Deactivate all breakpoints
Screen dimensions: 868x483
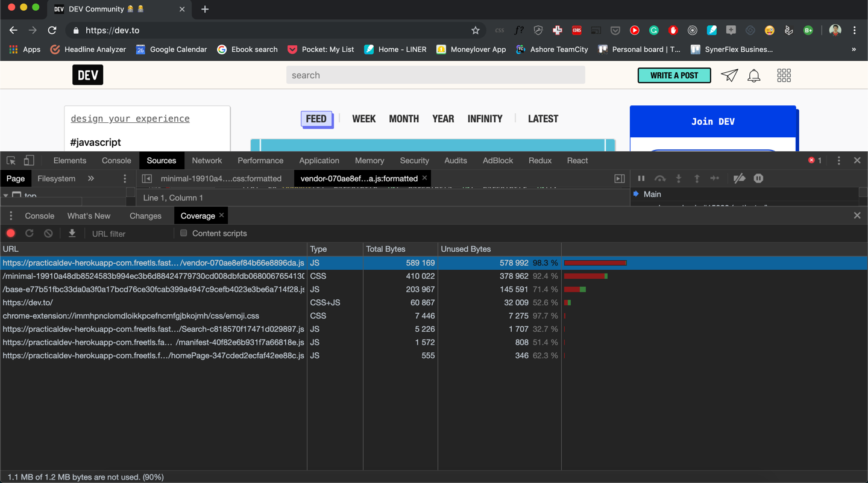pos(740,178)
